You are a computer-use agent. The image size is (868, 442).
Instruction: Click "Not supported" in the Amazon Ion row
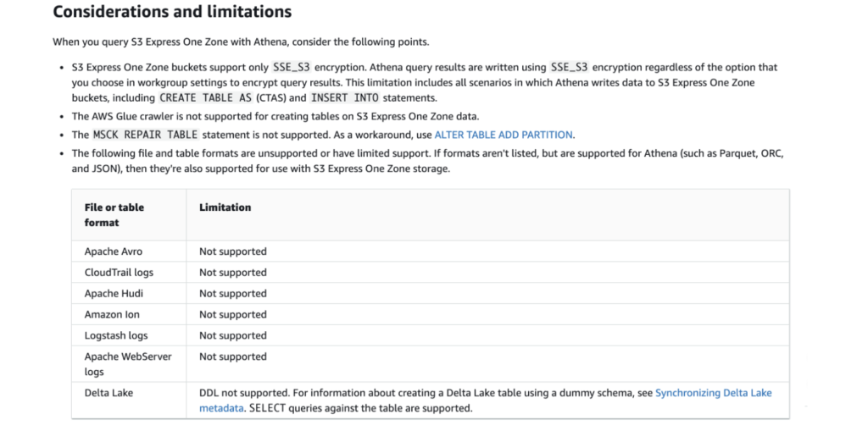pyautogui.click(x=233, y=315)
